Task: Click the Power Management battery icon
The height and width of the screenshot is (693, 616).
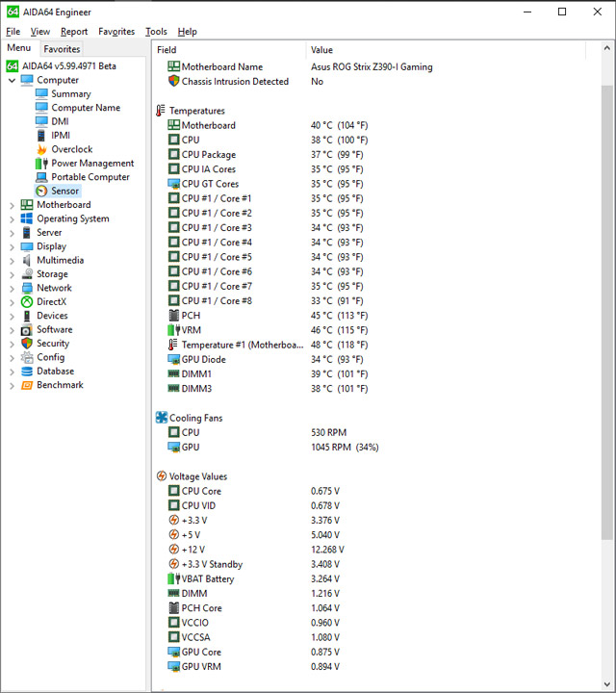Action: pos(41,164)
